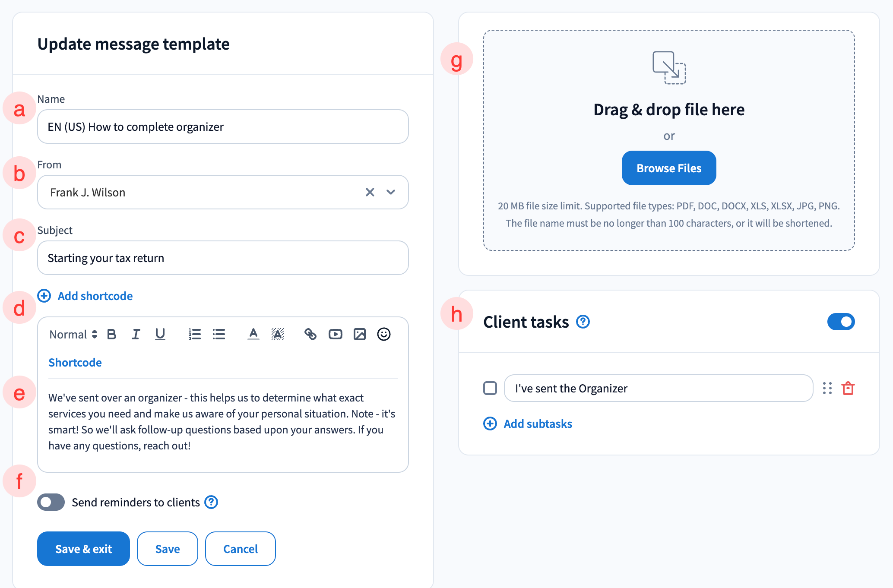
Task: Enable Send reminders to clients toggle
Action: (51, 502)
